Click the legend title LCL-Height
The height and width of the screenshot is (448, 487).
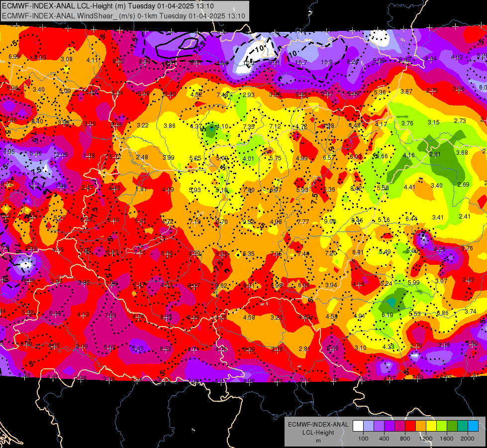318,433
